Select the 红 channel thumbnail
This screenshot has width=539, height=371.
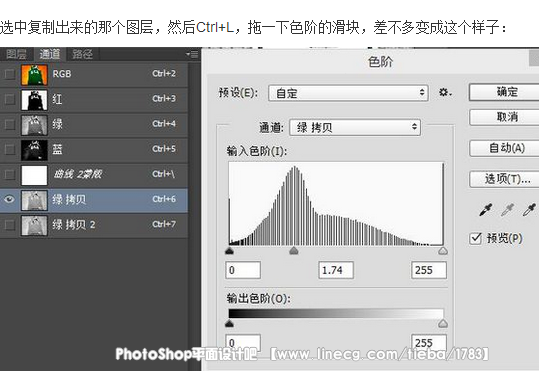[34, 100]
